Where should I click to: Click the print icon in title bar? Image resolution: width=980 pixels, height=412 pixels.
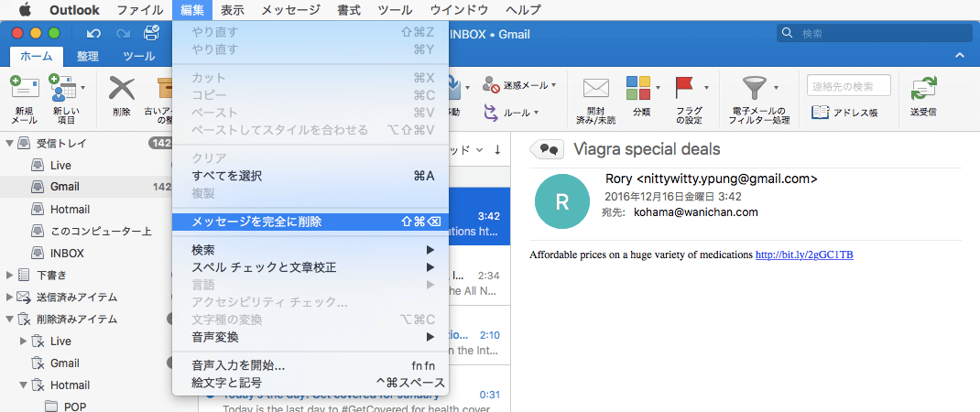[151, 34]
